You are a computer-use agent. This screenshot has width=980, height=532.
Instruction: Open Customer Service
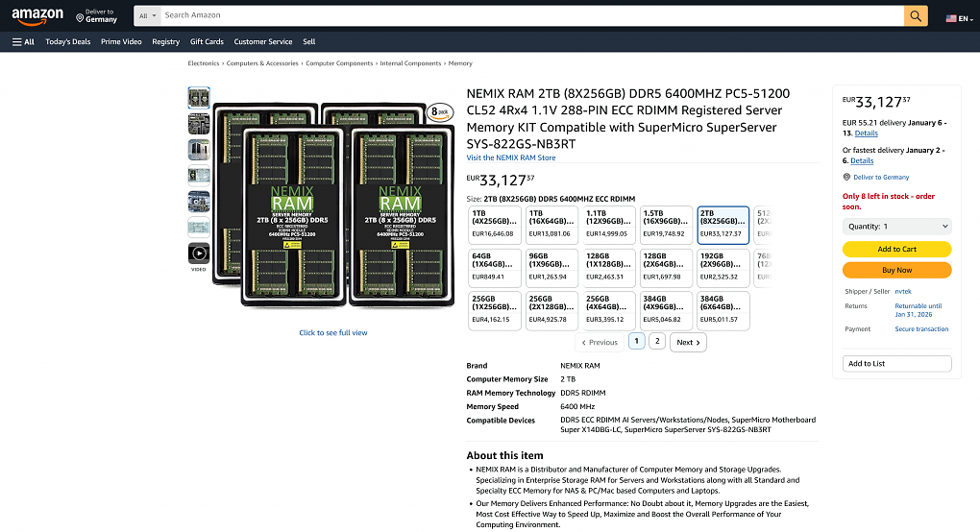coord(262,42)
